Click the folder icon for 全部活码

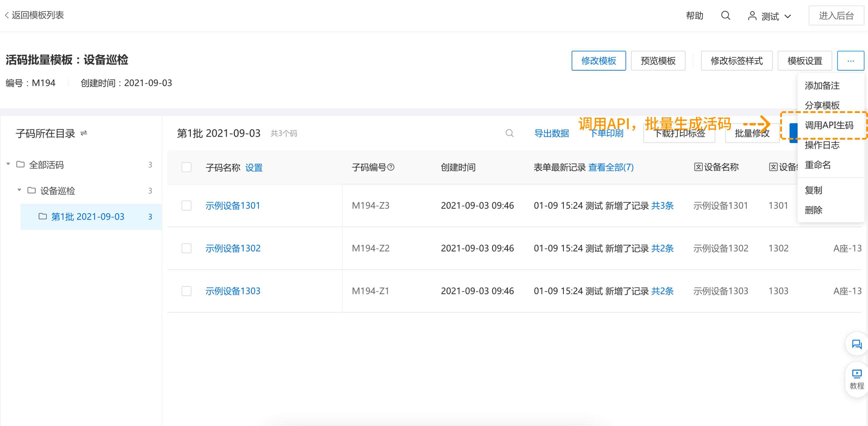tap(21, 164)
